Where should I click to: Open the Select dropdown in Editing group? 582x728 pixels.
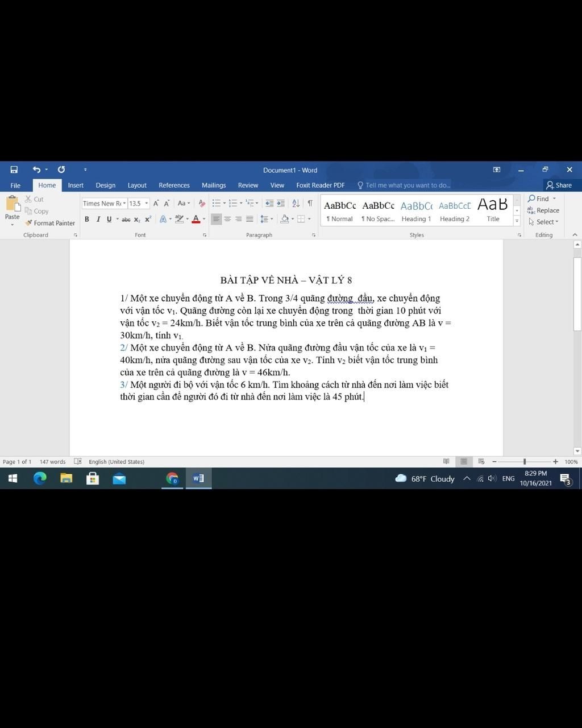point(543,222)
